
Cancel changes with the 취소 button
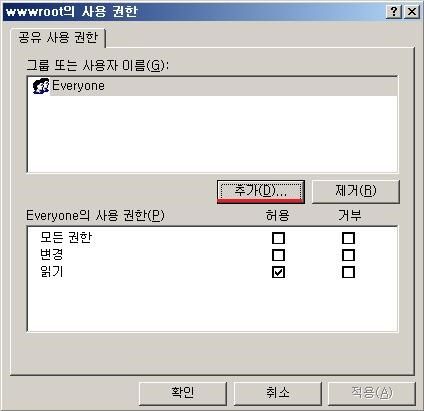click(x=277, y=393)
